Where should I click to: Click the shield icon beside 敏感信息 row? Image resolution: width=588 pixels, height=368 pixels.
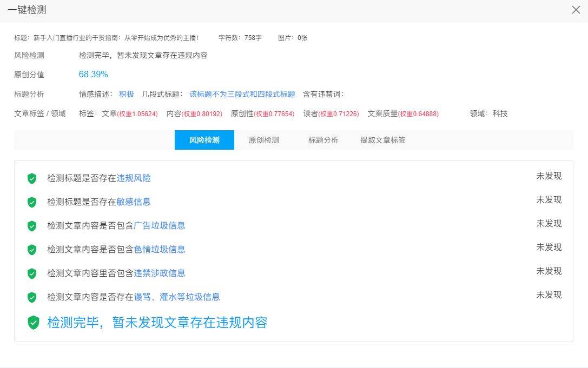(32, 202)
